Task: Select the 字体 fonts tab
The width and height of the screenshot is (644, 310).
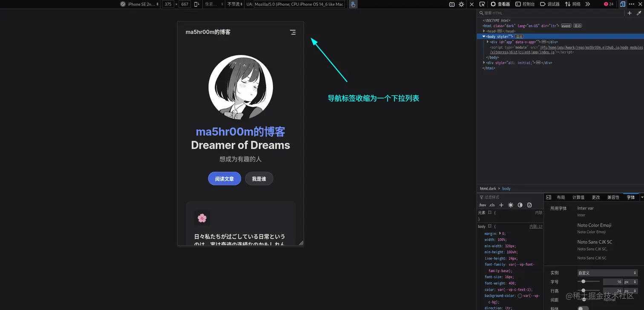Action: [631, 197]
